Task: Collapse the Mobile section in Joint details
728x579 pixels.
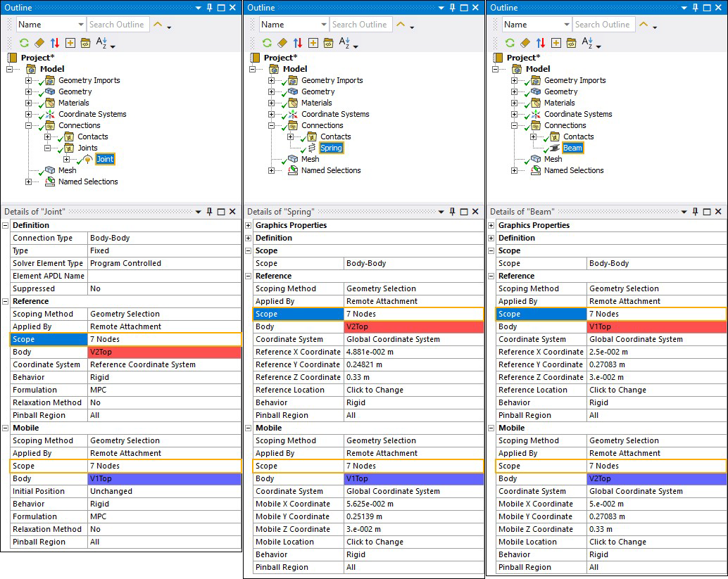Action: pos(6,428)
